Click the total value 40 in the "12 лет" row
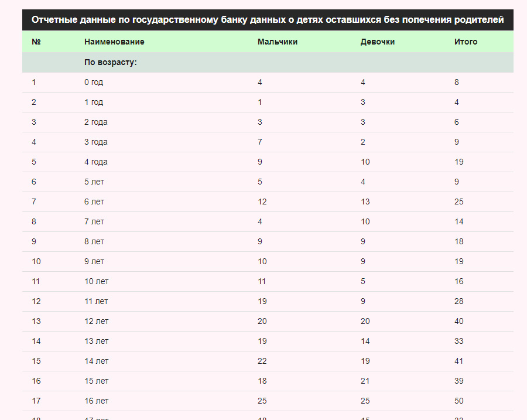Image resolution: width=527 pixels, height=420 pixels. pos(458,321)
